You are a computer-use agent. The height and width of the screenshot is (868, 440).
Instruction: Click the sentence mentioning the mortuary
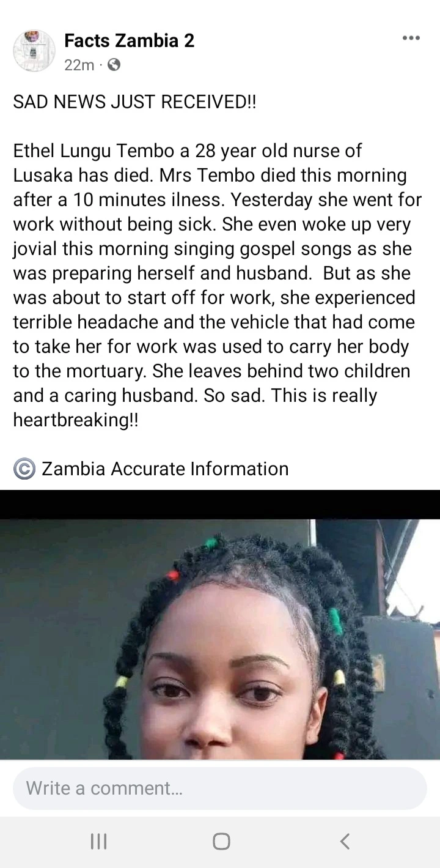coord(214,322)
